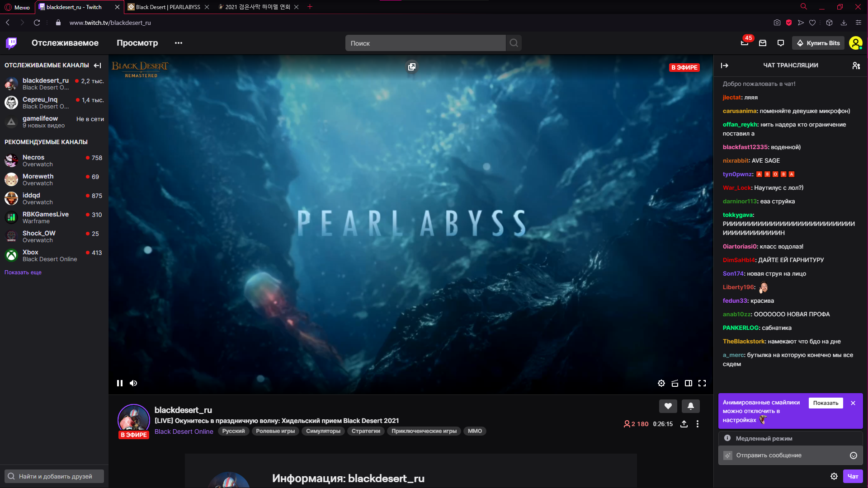Click the Чат send button

coord(853,476)
